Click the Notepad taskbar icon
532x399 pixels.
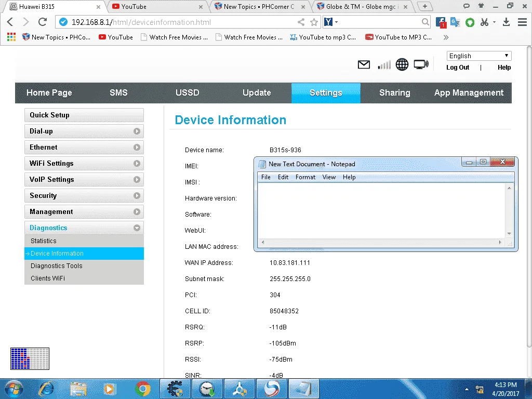(303, 389)
